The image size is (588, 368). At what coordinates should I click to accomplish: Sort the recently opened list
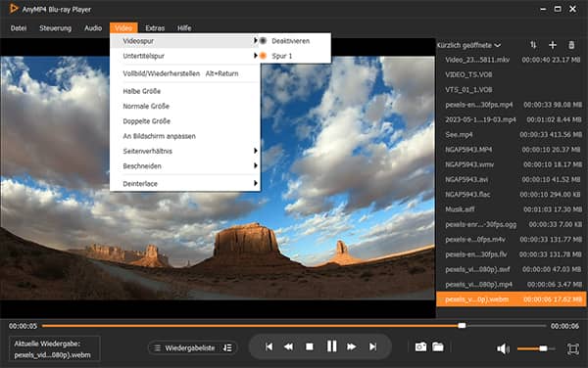pos(533,45)
